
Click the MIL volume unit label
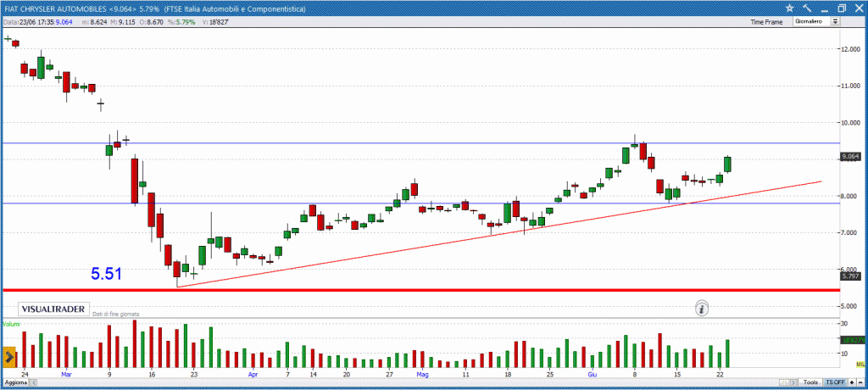860,364
